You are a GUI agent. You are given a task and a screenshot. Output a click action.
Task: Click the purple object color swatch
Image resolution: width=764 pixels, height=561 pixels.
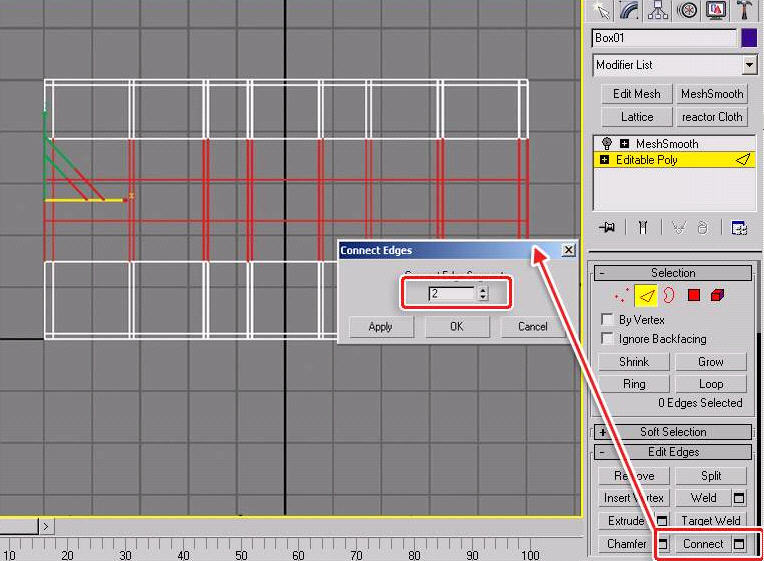749,38
